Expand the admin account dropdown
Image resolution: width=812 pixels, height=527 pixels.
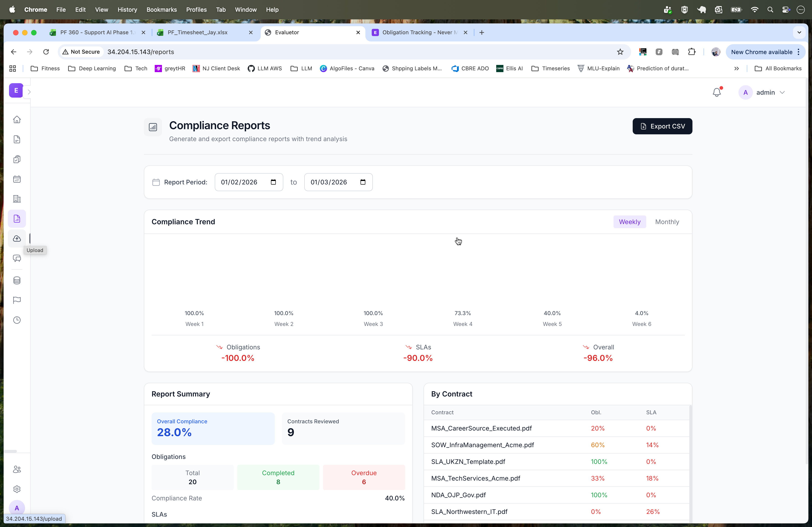pyautogui.click(x=781, y=92)
